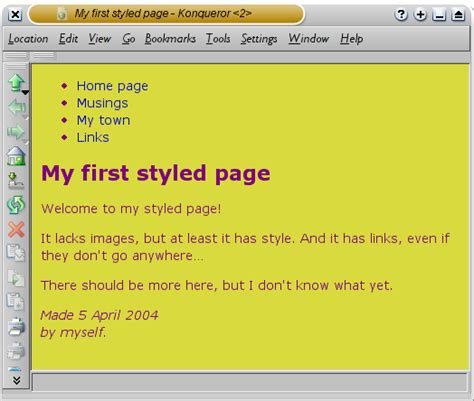Viewport: 474px width, 401px height.
Task: Click the window title 'My first styled page - Konqueror'
Action: click(x=163, y=14)
